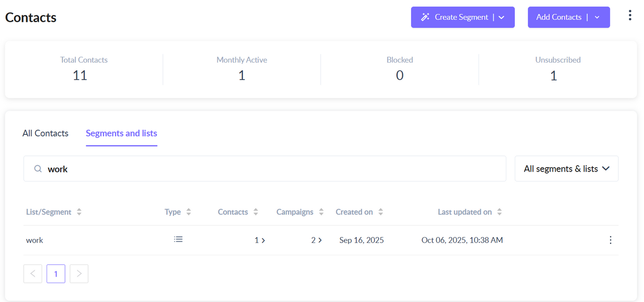Sort by List/Segment column arrows
The height and width of the screenshot is (302, 644).
point(79,212)
